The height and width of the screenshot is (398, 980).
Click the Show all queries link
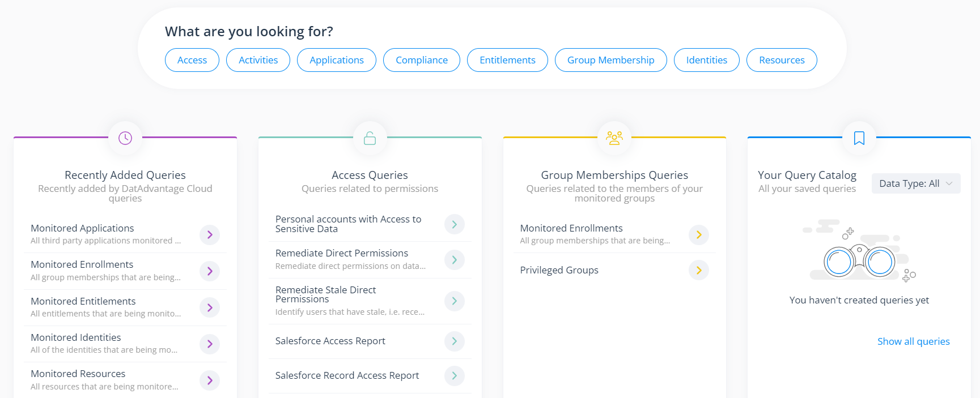click(913, 341)
